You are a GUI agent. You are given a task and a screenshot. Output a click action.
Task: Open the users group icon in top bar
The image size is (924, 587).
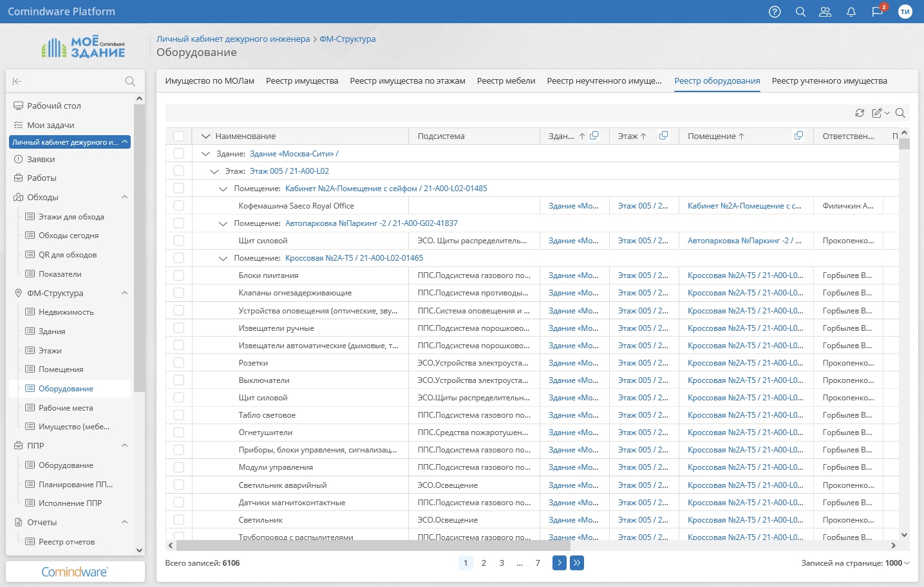click(x=825, y=12)
